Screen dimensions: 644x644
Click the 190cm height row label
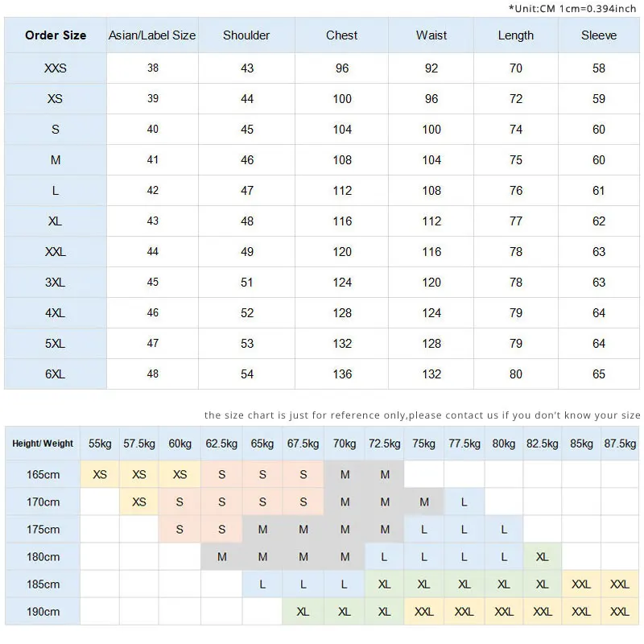[x=43, y=612]
